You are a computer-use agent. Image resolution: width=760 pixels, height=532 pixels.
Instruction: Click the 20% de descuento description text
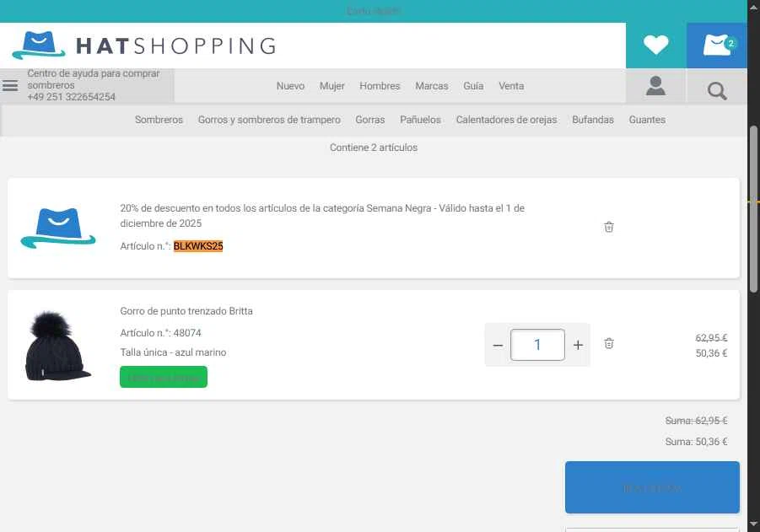322,216
